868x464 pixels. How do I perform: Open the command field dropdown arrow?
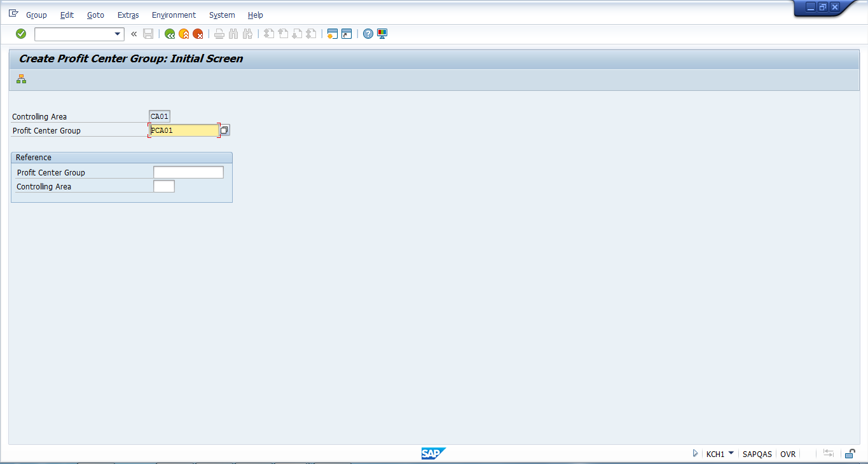coord(118,34)
